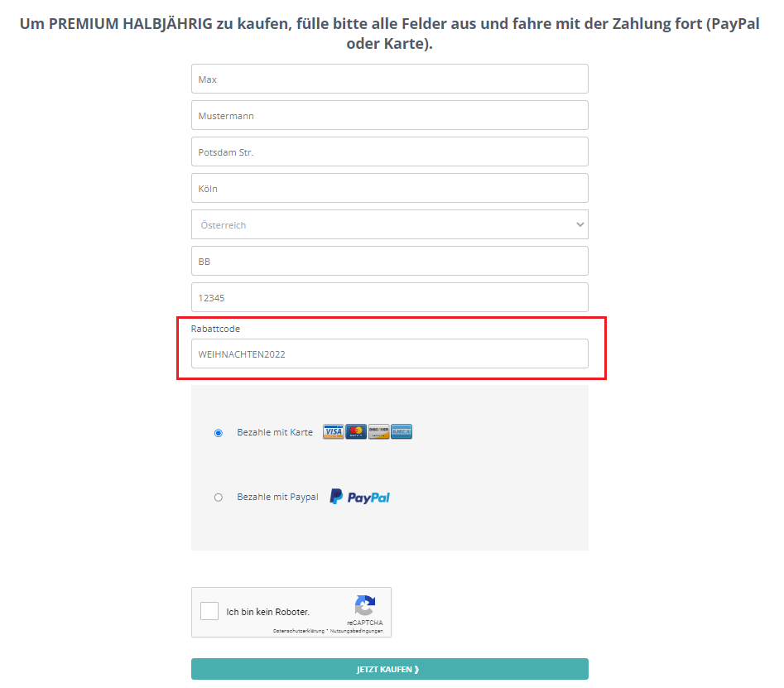This screenshot has height=688, width=784.
Task: Focus the Köln city field
Action: pos(389,188)
